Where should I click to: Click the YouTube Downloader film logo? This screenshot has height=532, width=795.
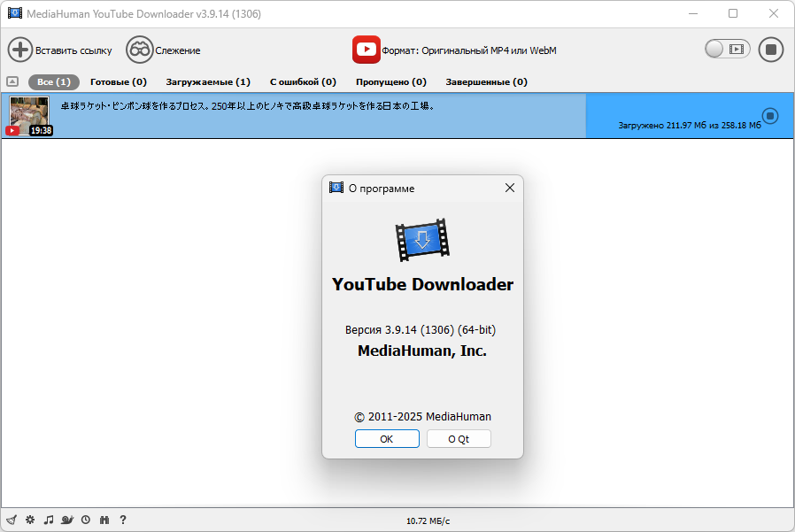point(422,240)
